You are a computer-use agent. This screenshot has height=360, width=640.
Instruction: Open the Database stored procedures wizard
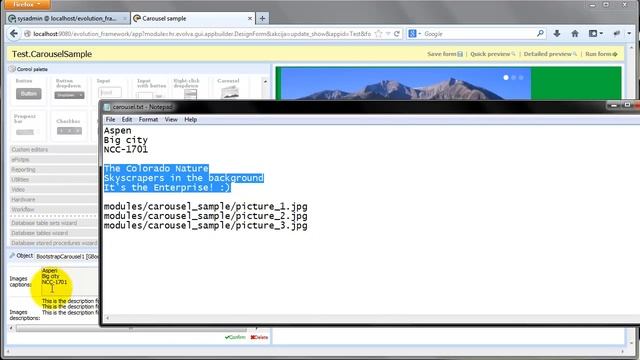pos(53,243)
